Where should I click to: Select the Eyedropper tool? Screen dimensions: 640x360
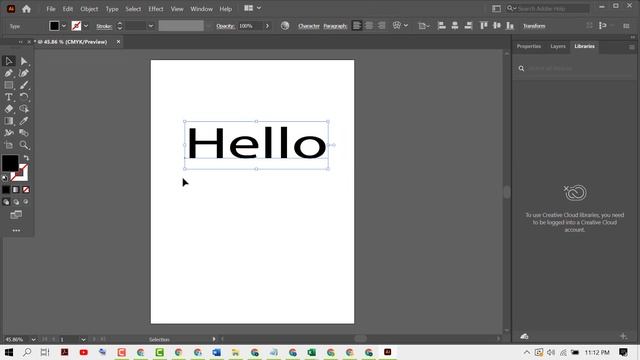coord(24,121)
